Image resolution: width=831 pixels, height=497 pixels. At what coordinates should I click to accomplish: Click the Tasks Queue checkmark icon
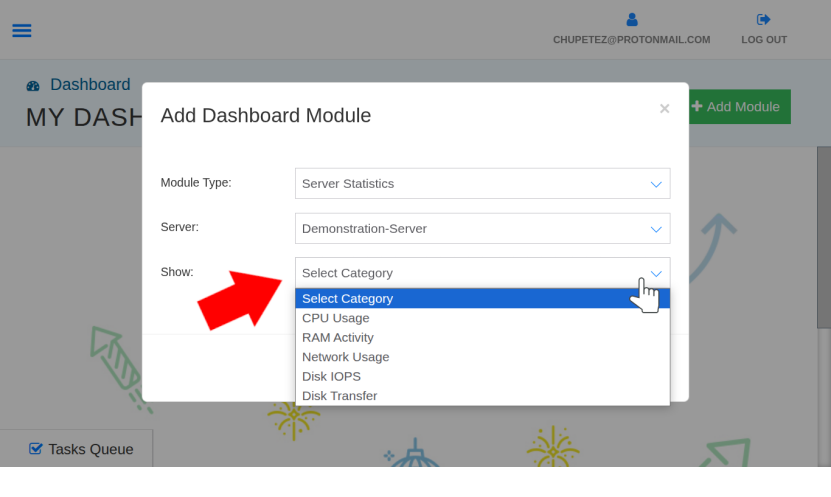[x=36, y=449]
